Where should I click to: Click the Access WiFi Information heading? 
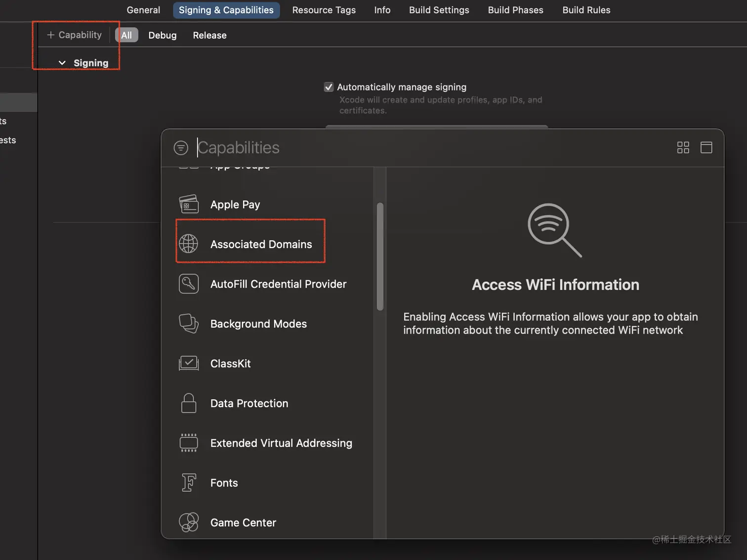pos(555,285)
